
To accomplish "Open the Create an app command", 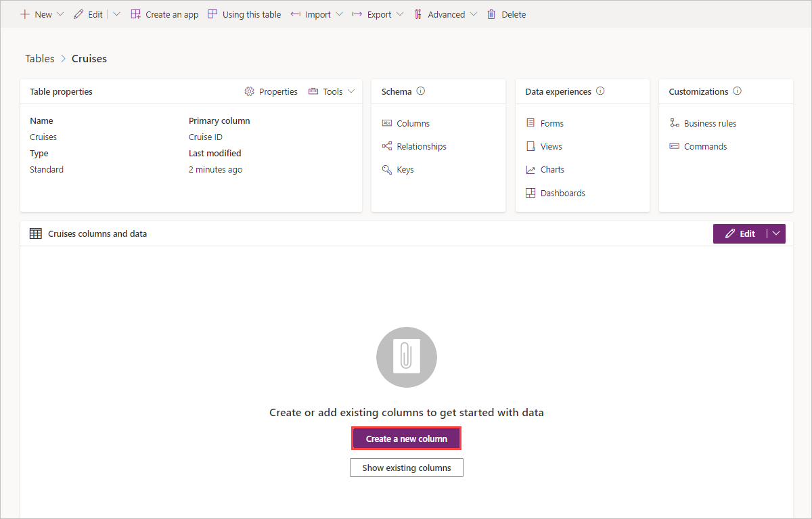I will coord(164,14).
